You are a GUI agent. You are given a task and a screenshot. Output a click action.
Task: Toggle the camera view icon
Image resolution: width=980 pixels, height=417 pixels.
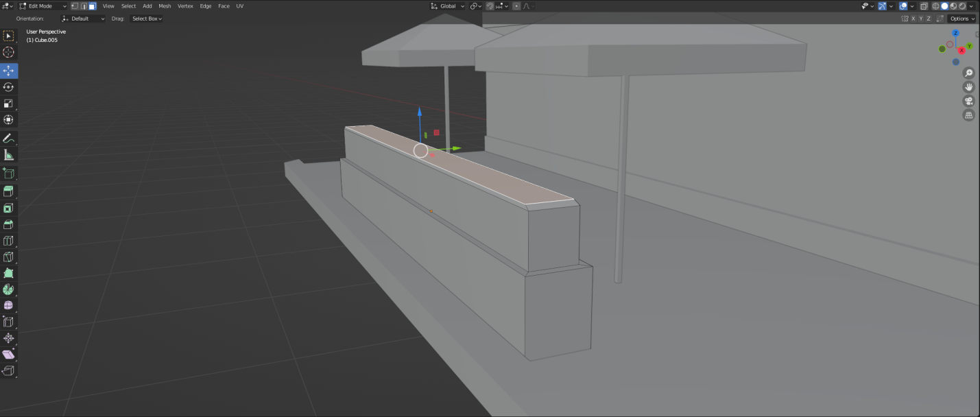click(x=968, y=102)
